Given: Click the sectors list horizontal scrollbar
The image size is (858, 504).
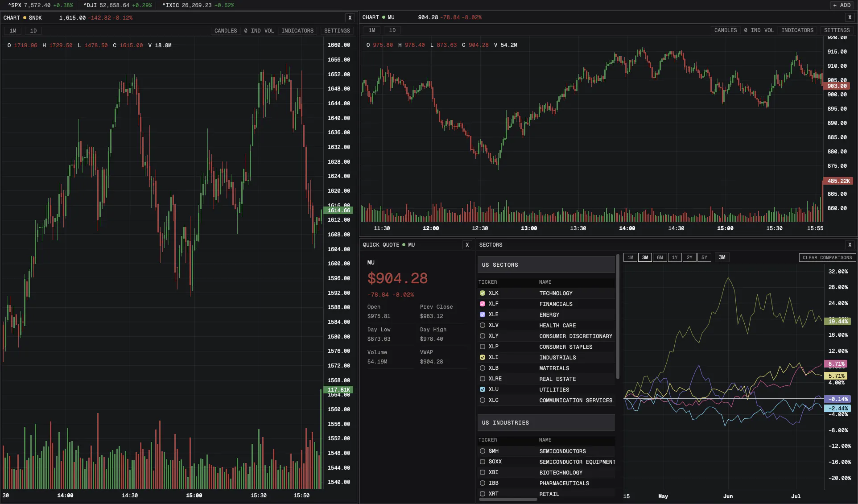Looking at the screenshot, I should pos(508,500).
